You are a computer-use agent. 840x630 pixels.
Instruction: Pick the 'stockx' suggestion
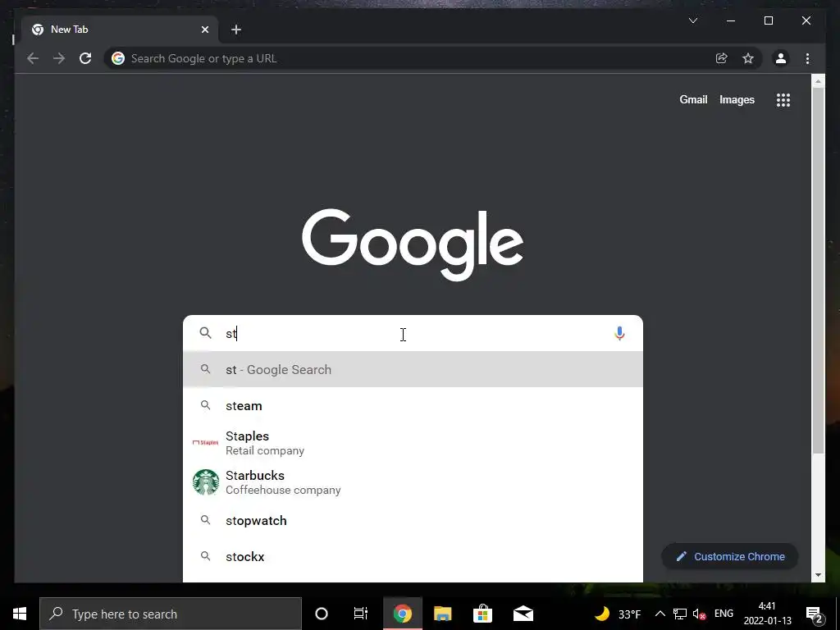(413, 557)
